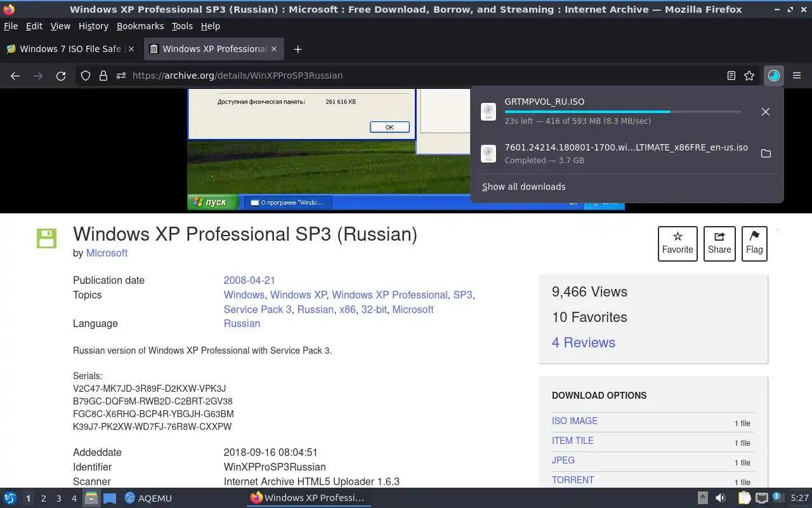Viewport: 812px width, 508px height.
Task: Click the removable media eject tray icon
Action: click(x=703, y=498)
